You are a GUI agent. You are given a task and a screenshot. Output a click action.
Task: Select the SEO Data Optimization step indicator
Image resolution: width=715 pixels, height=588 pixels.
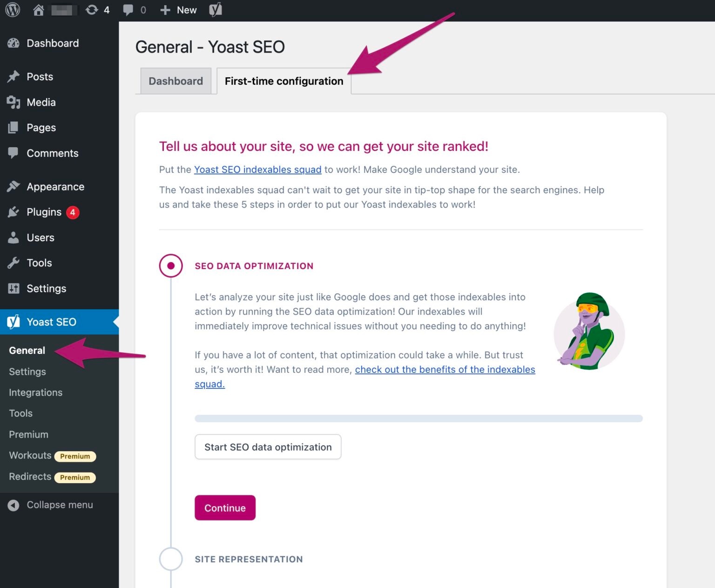[171, 265]
